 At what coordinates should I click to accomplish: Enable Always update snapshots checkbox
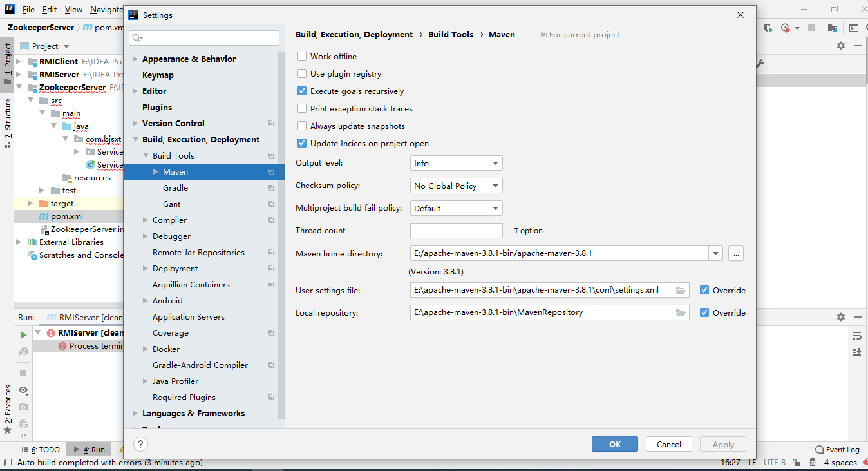click(302, 126)
